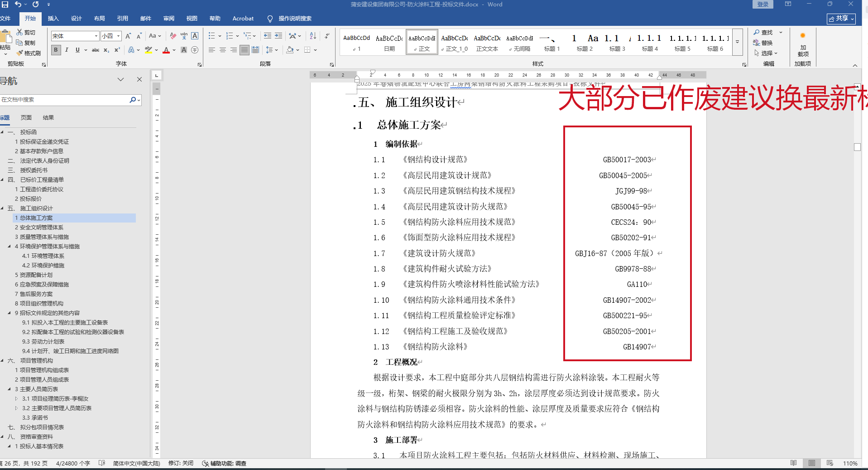Apply strikethrough formatting to text
Screen dimensions: 868x470
pos(96,50)
